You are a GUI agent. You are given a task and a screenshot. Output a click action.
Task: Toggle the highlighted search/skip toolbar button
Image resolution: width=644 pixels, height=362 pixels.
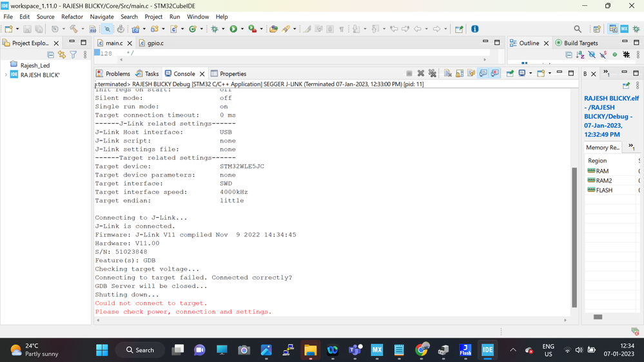pyautogui.click(x=107, y=29)
